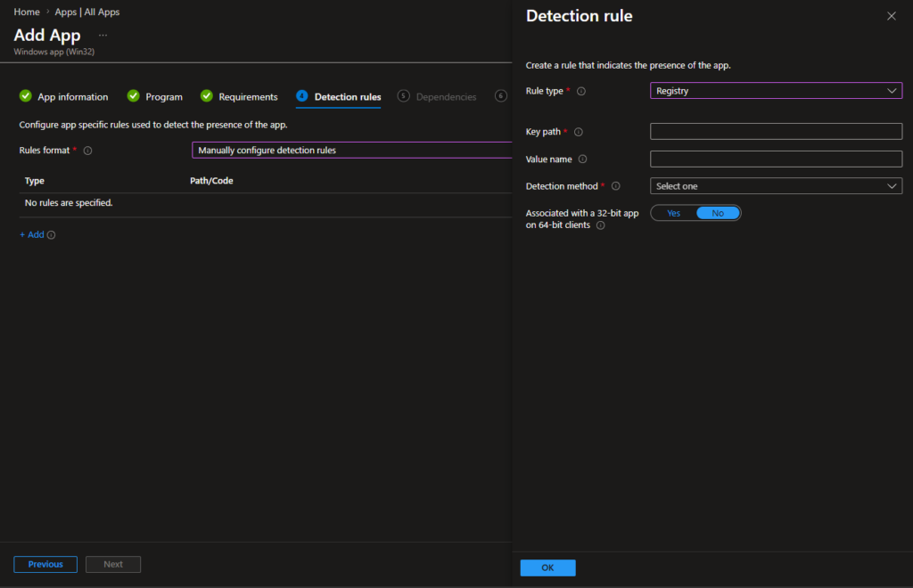This screenshot has height=588, width=913.
Task: Open the Rule type Registry dropdown
Action: (x=777, y=91)
